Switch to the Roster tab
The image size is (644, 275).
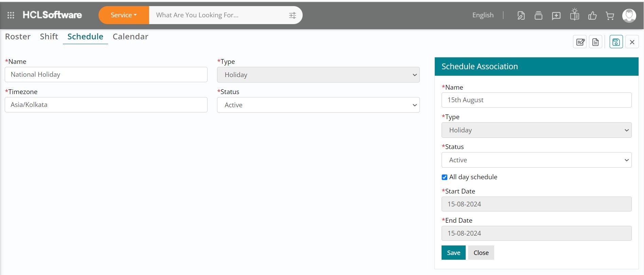[x=18, y=37]
